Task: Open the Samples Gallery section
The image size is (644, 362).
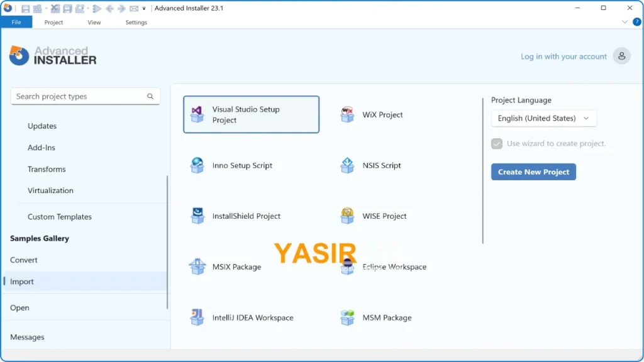Action: coord(40,238)
